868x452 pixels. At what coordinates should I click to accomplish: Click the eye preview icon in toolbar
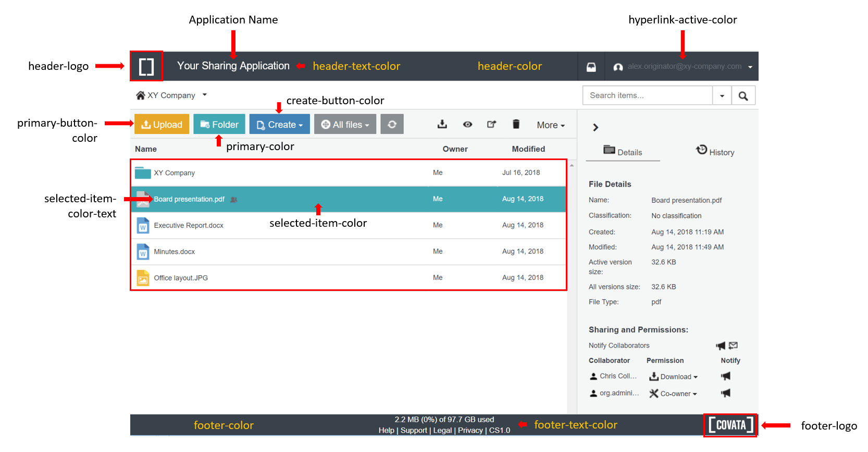468,125
